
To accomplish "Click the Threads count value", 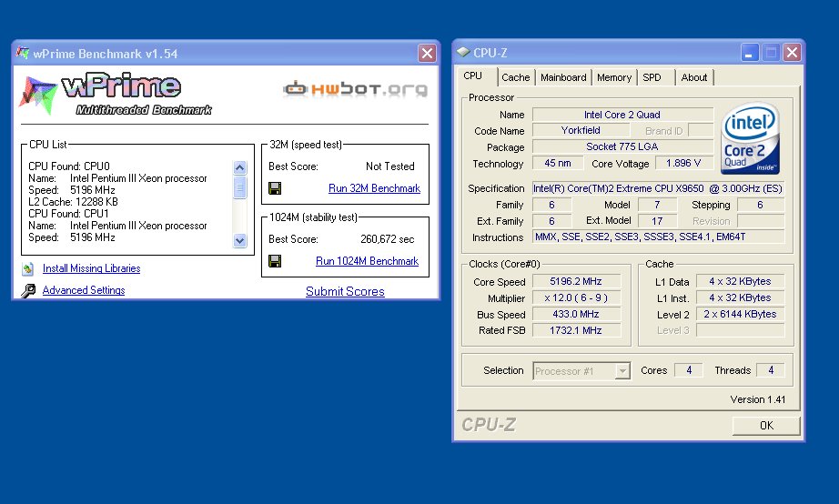I will [771, 370].
